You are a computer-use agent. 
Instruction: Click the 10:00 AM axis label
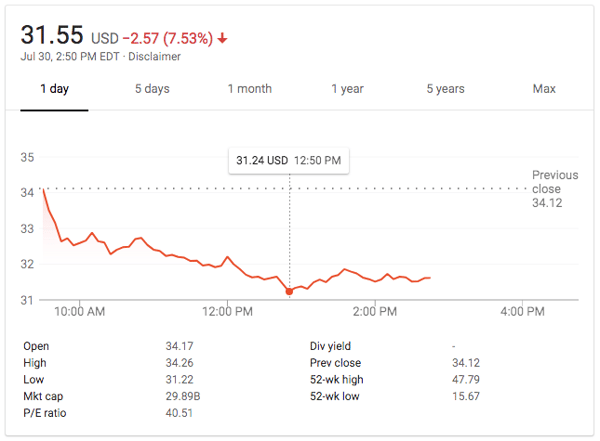tap(80, 312)
